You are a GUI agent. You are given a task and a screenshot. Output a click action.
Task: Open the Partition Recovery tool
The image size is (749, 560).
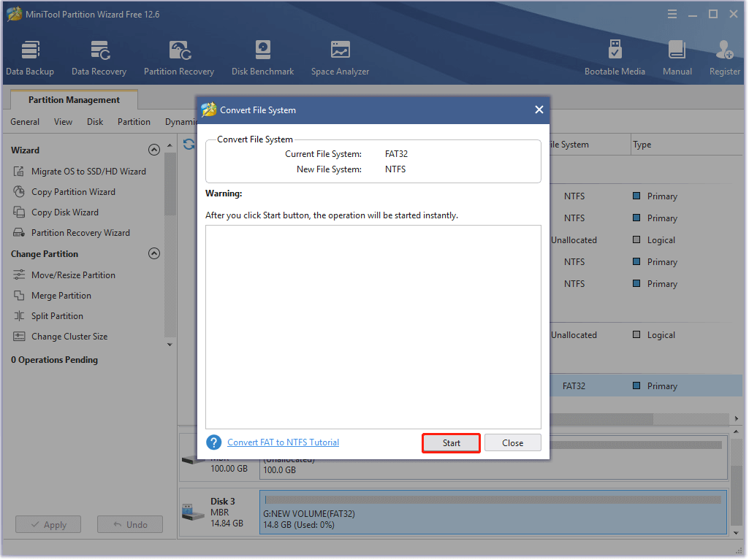pos(179,58)
